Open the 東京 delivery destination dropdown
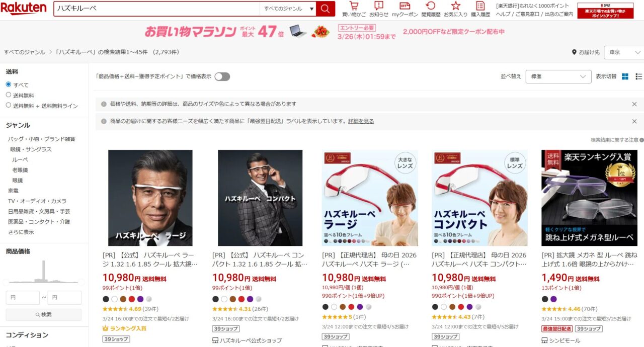This screenshot has height=347, width=644. point(623,52)
